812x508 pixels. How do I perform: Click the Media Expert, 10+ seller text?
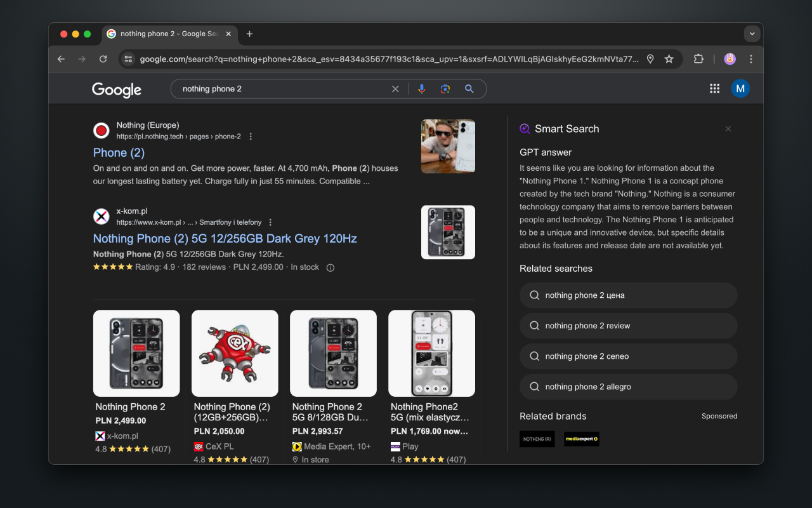337,446
